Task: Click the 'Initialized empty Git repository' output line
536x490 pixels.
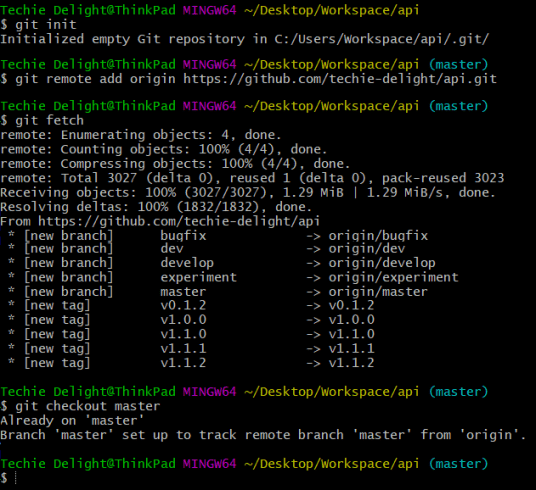Action: [x=244, y=39]
